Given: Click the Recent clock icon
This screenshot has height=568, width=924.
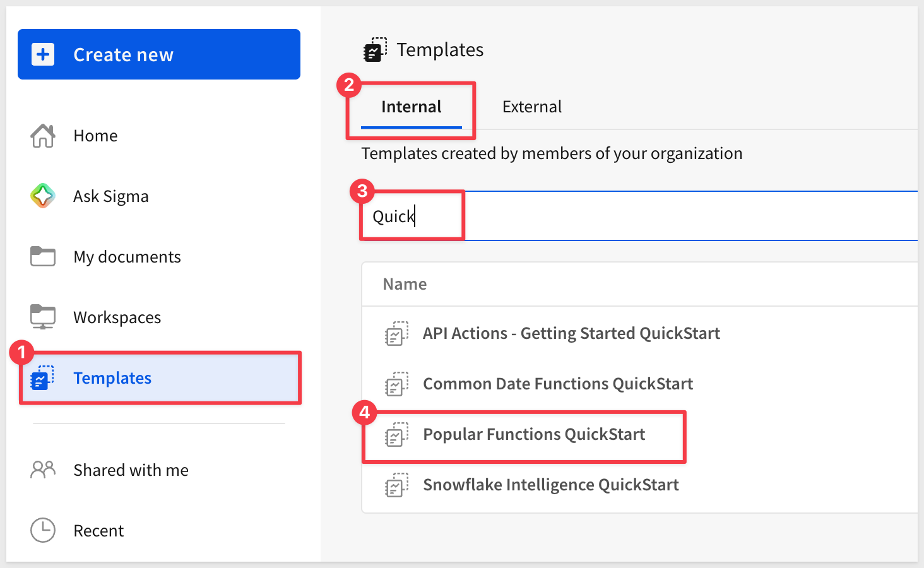Looking at the screenshot, I should (43, 530).
